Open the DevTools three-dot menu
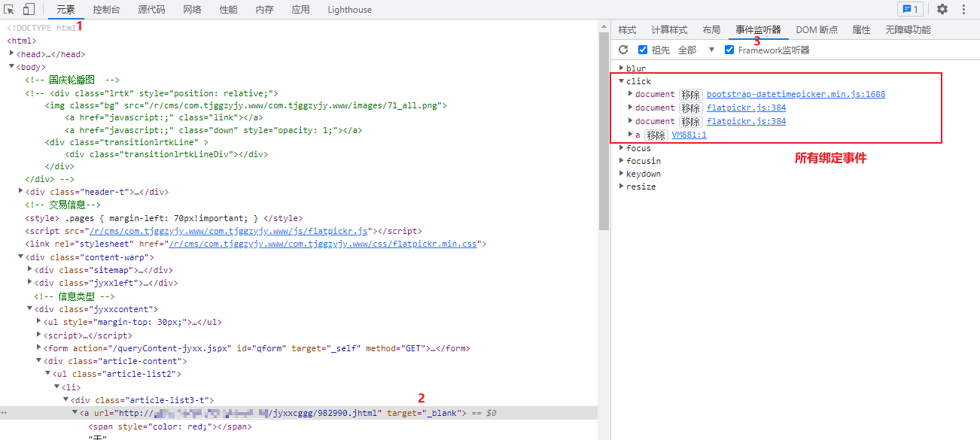Viewport: 980px width, 440px height. (964, 10)
